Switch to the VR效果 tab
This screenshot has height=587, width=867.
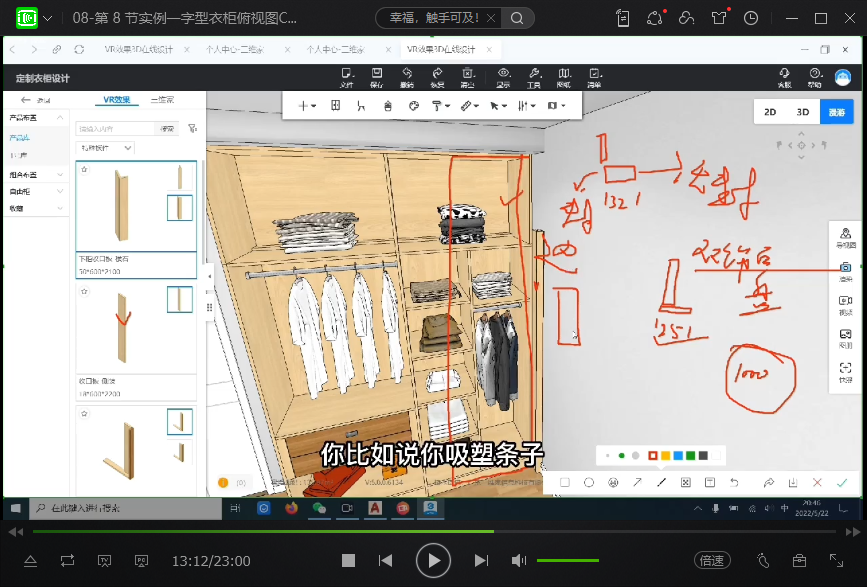(x=117, y=100)
